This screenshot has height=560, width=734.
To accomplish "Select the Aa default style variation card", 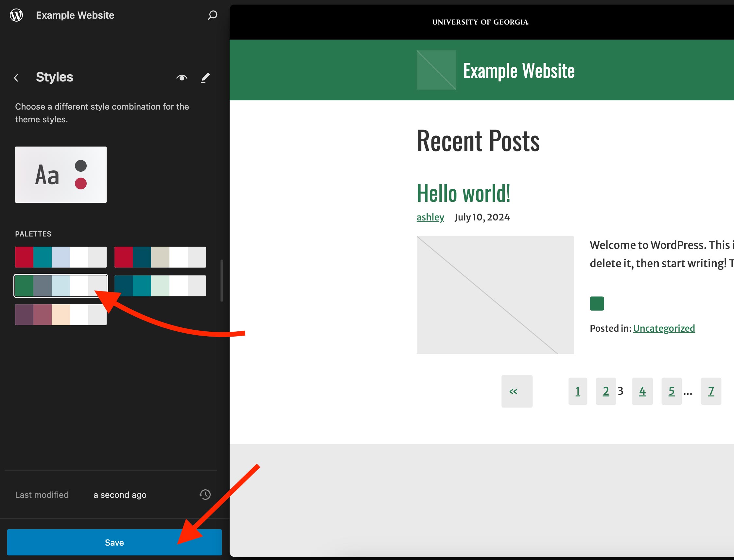I will coord(61,175).
